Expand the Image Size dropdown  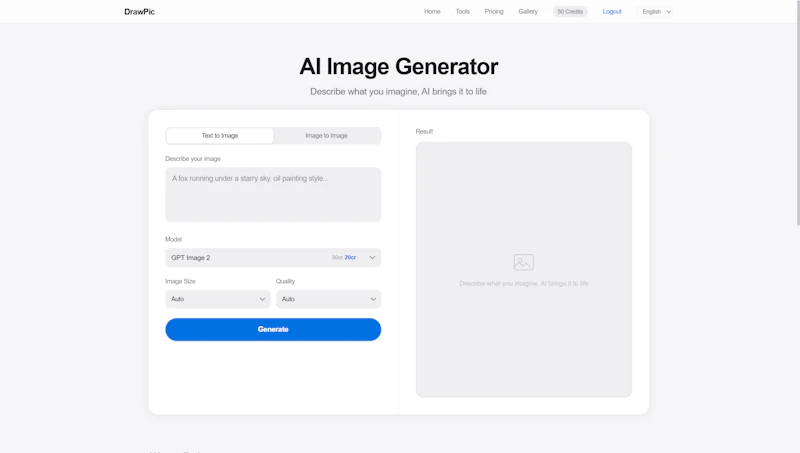click(x=217, y=299)
